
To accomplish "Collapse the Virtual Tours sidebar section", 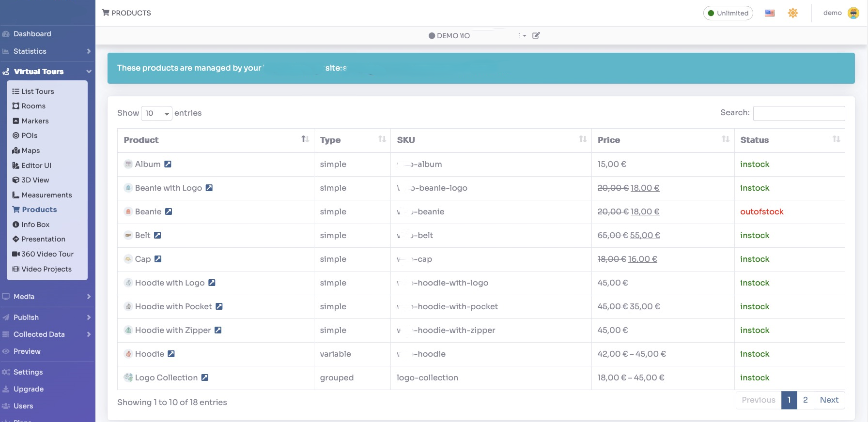I will (47, 72).
